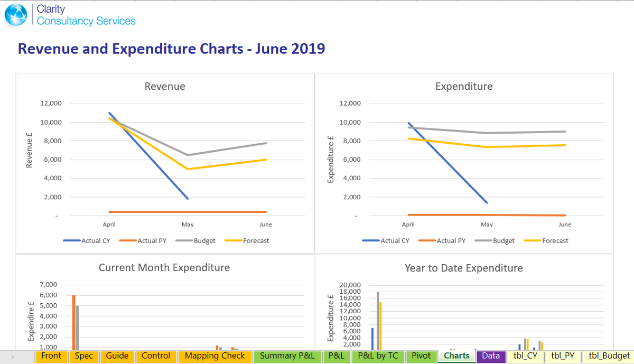The image size is (634, 364).
Task: Switch to the Spec sheet tab
Action: [x=83, y=356]
